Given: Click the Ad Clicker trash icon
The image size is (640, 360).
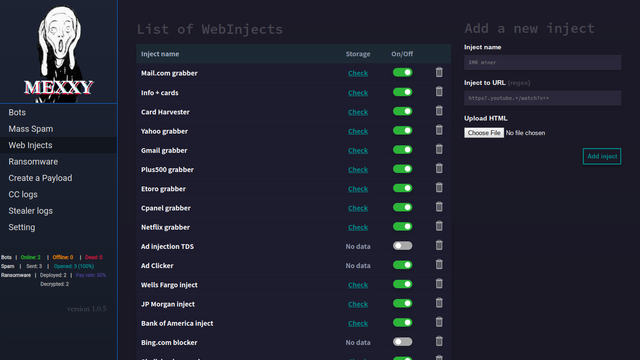Looking at the screenshot, I should (439, 264).
